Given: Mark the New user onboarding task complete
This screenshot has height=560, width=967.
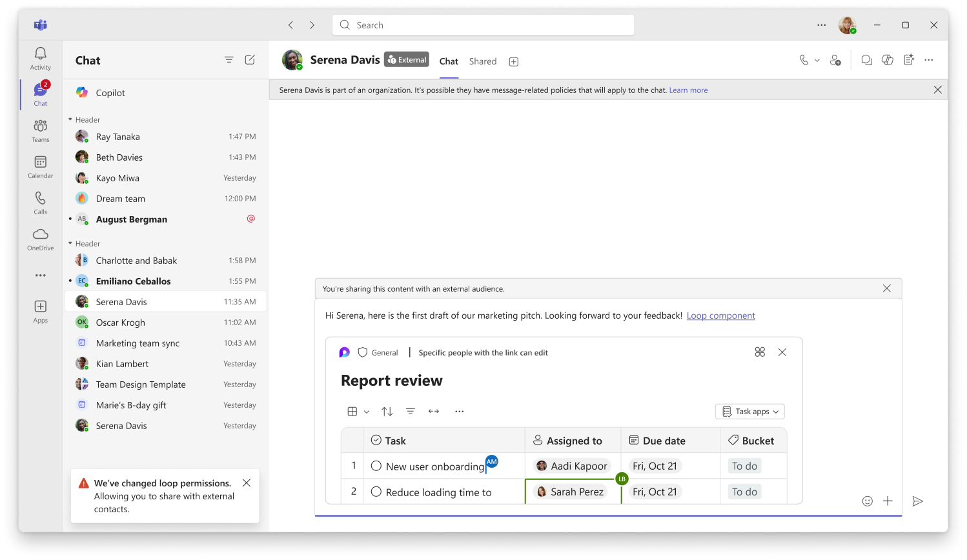Looking at the screenshot, I should click(x=377, y=465).
